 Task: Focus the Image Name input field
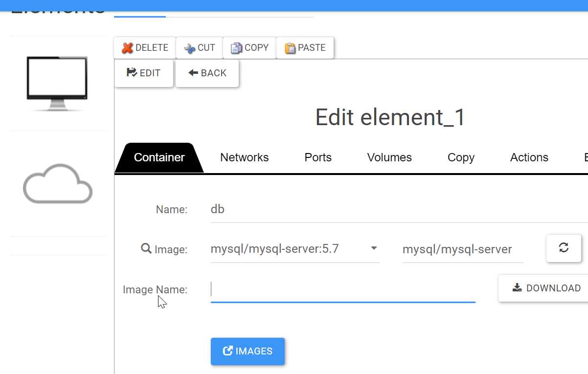pos(343,289)
